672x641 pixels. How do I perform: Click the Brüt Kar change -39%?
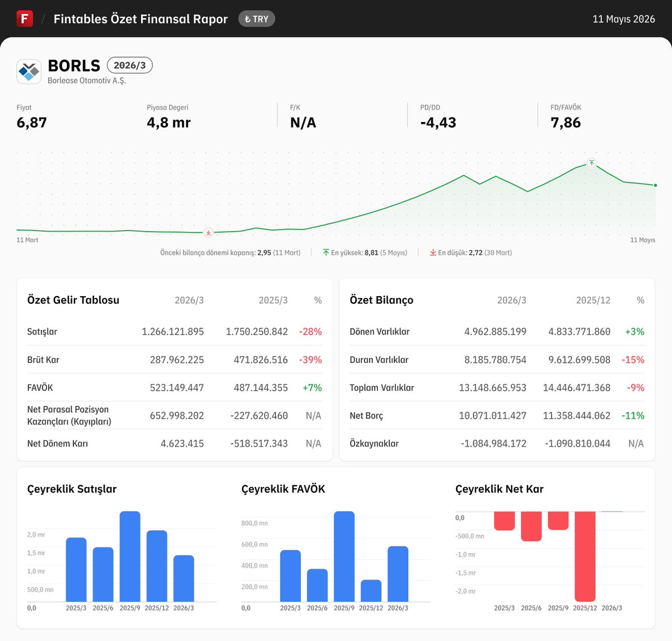(x=310, y=359)
